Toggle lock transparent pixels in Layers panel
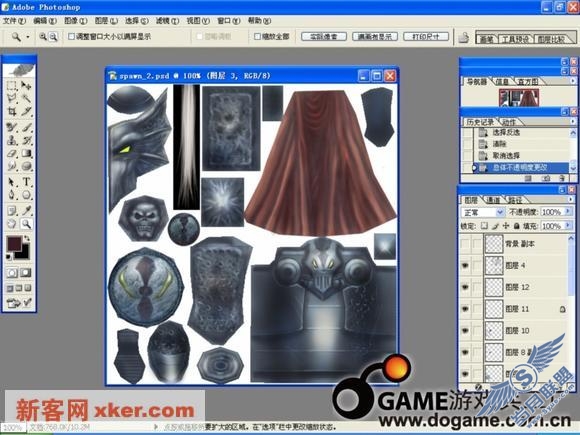 coord(484,226)
